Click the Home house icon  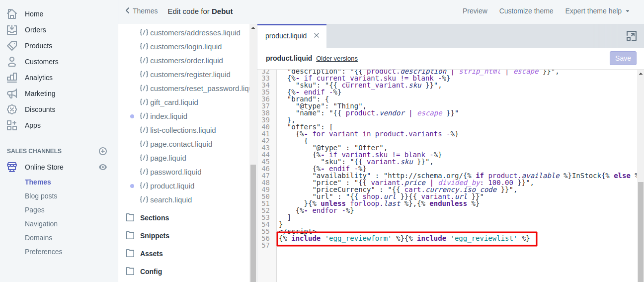pyautogui.click(x=12, y=14)
